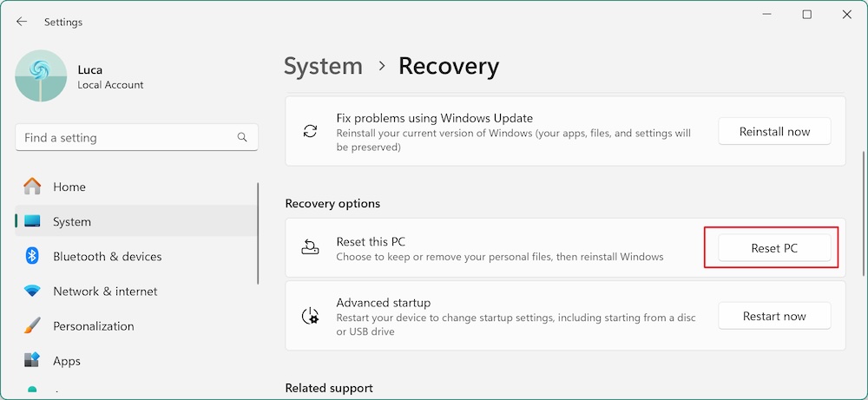Close the Settings window

[847, 15]
